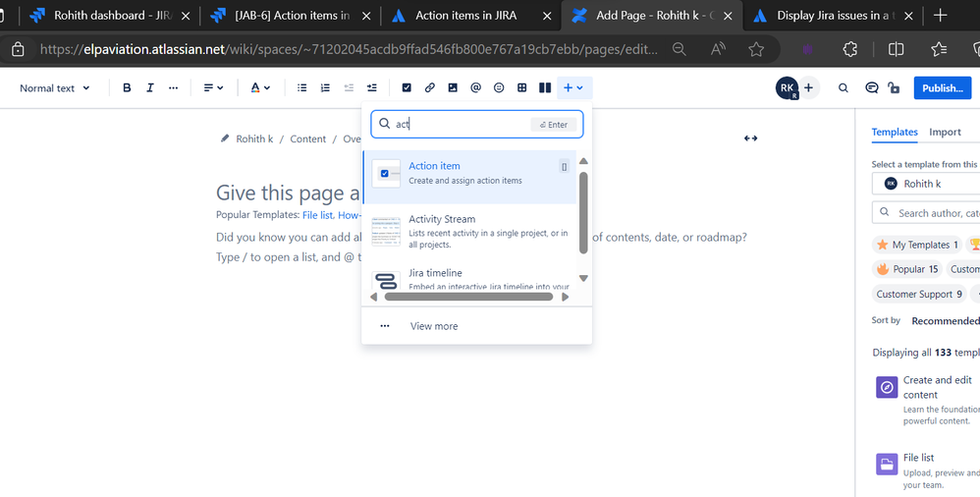Insert an action item checkbox from toolbar
980x497 pixels.
[x=407, y=88]
